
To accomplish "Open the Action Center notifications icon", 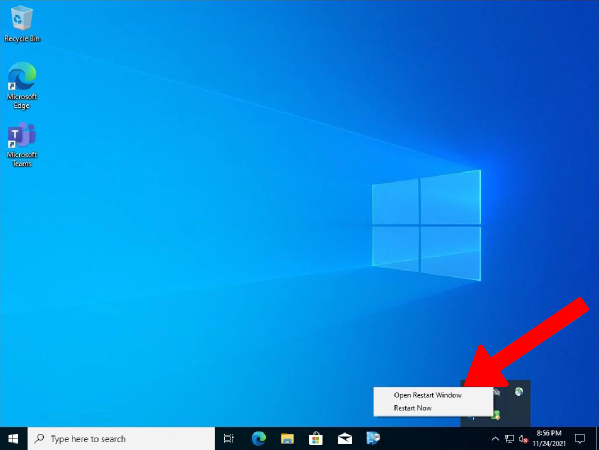I will click(x=580, y=439).
